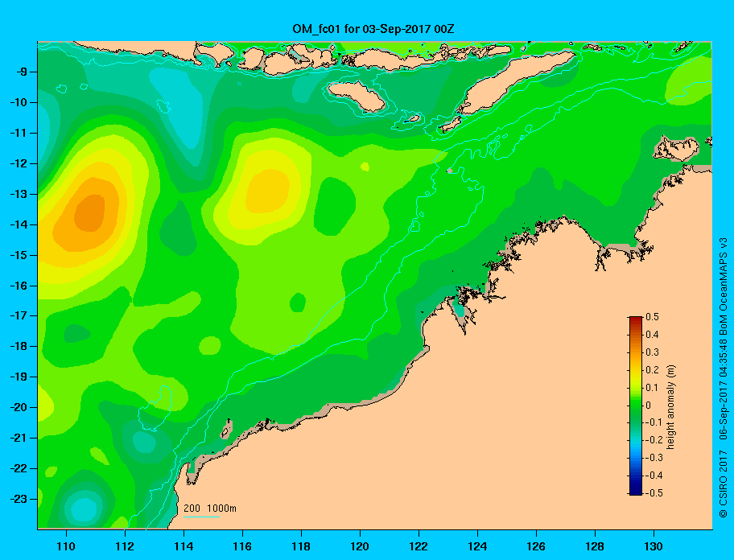Select the -0.3 colorbar tick label

654,458
